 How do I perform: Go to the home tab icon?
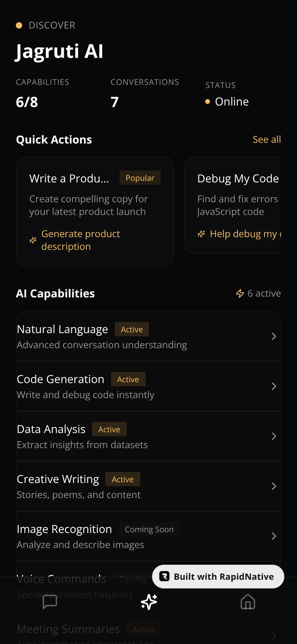click(248, 602)
